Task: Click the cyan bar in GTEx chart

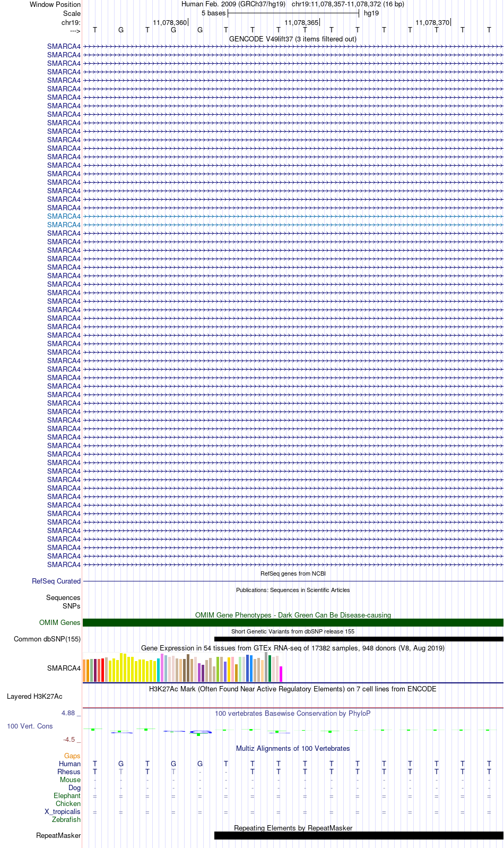Action: (x=159, y=670)
